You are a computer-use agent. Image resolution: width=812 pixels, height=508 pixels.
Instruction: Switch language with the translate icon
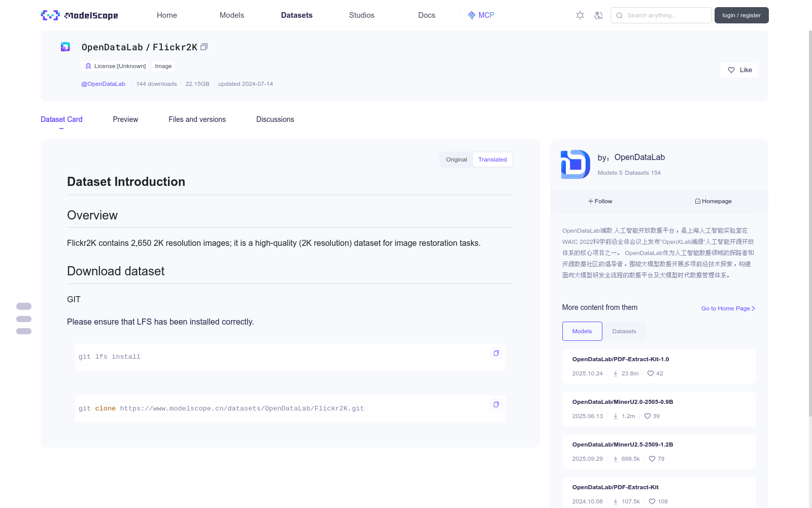click(598, 15)
